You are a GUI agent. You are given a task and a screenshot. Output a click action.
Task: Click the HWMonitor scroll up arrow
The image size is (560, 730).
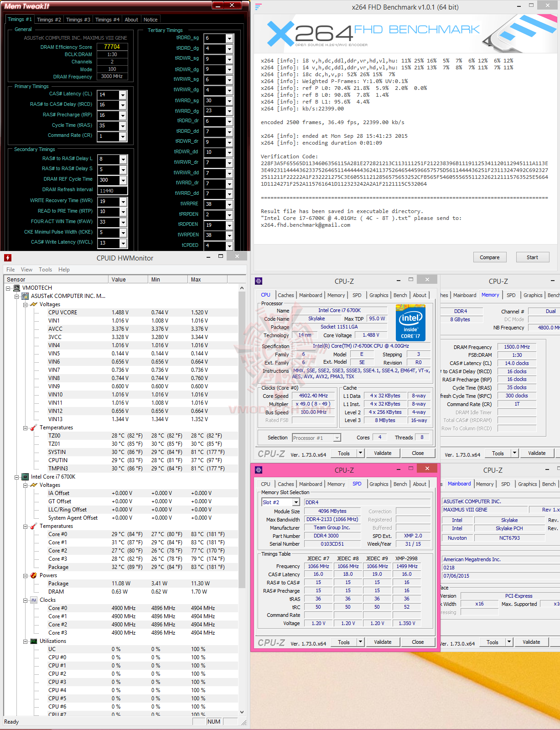click(242, 288)
